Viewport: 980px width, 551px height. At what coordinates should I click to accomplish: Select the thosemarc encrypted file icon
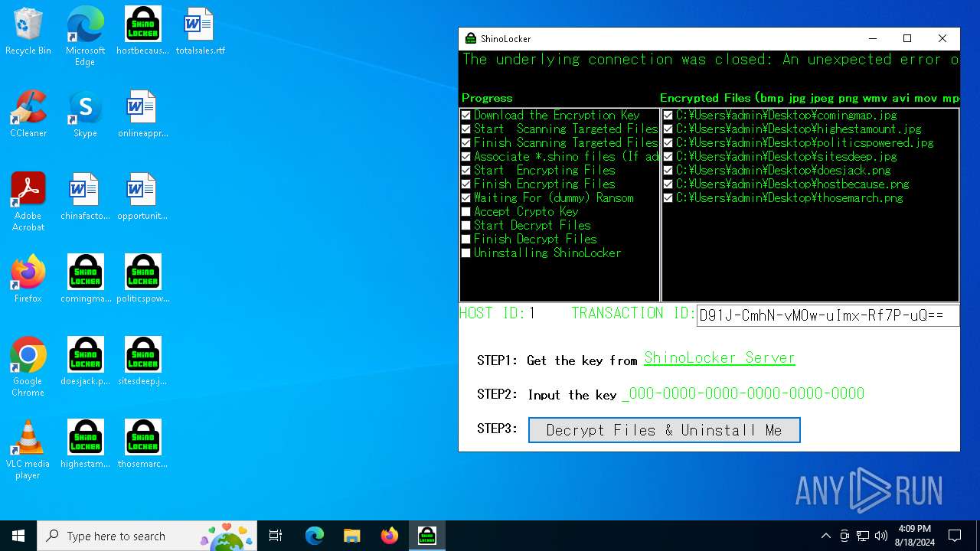(142, 445)
